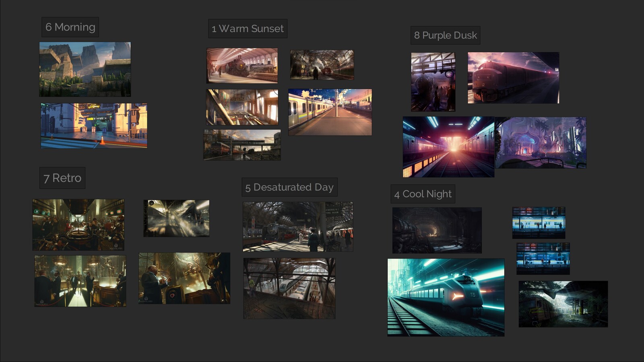This screenshot has height=362, width=644.
Task: Select the "4 Cool Night" label
Action: 423,194
